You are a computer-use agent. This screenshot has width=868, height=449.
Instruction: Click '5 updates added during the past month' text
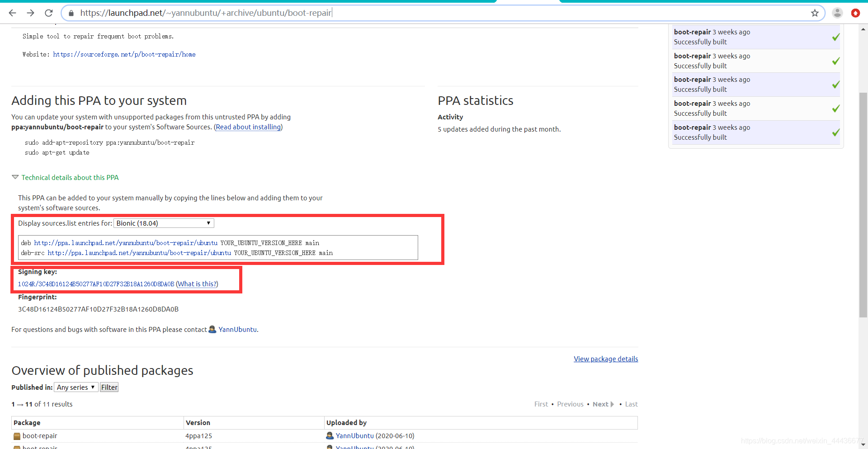click(499, 129)
